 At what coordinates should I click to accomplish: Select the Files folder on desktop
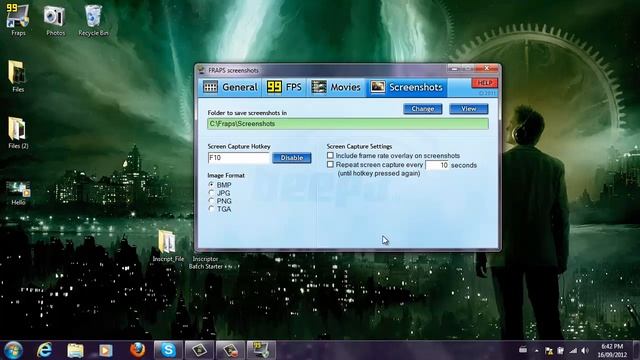click(x=18, y=76)
